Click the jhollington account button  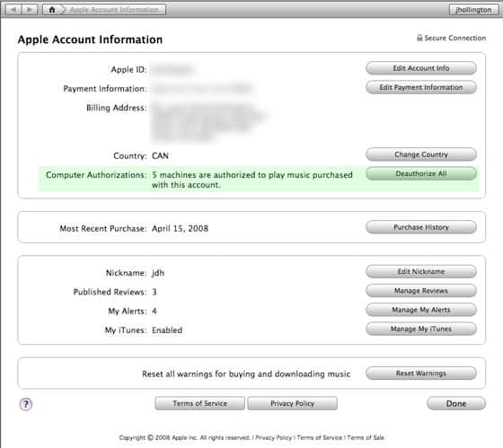[x=473, y=10]
